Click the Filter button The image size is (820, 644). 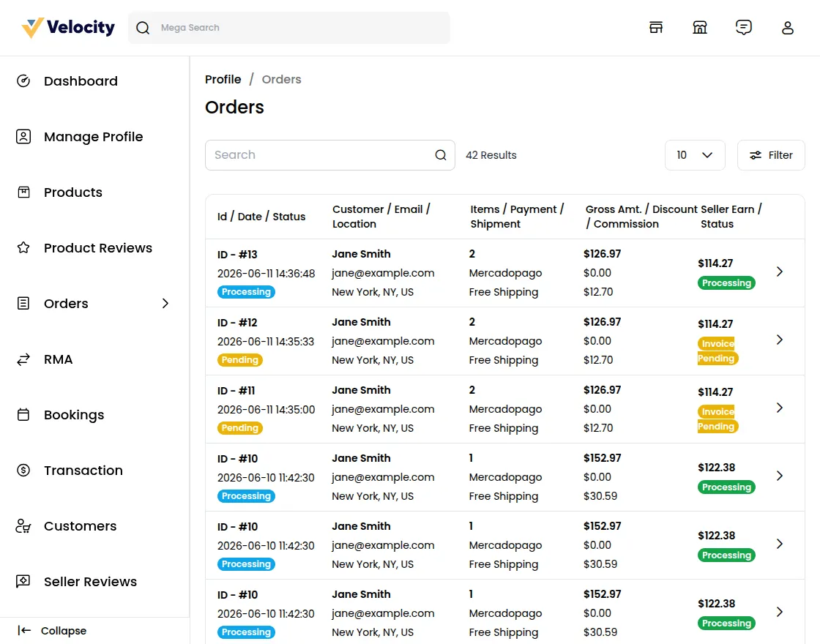tap(771, 154)
